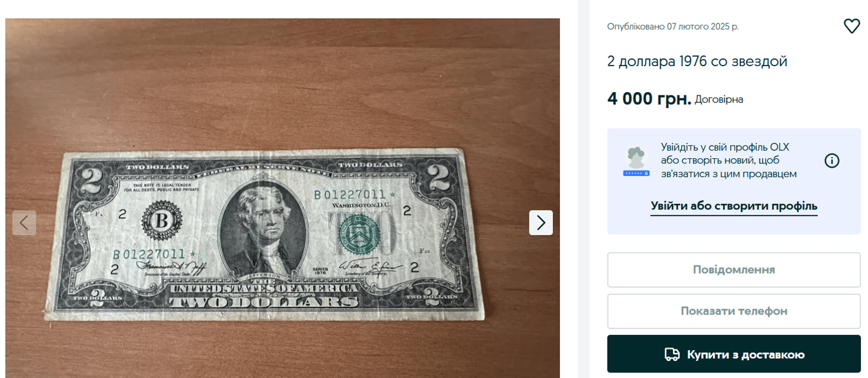Click the 4 000 грн. price

click(649, 98)
